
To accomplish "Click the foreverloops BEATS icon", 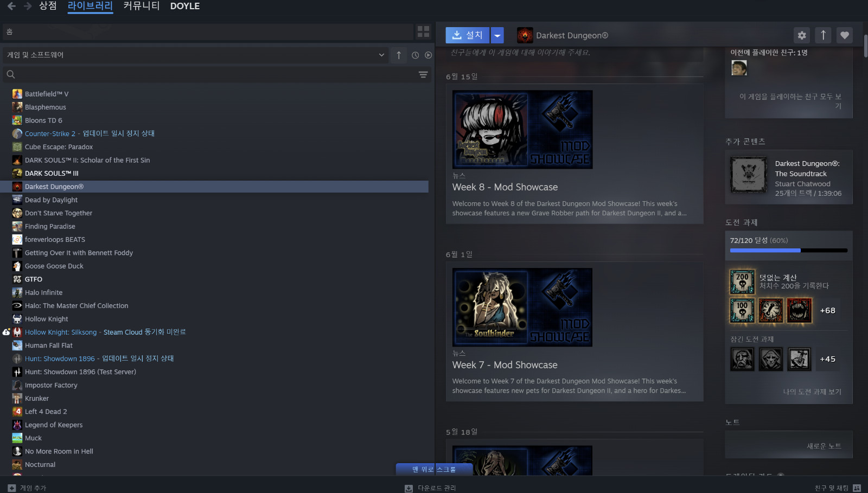I will (17, 240).
